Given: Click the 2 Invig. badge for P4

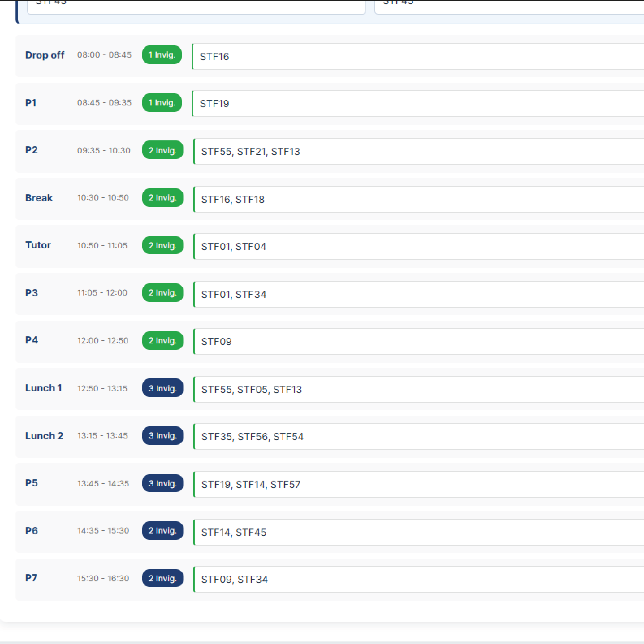Looking at the screenshot, I should tap(163, 341).
